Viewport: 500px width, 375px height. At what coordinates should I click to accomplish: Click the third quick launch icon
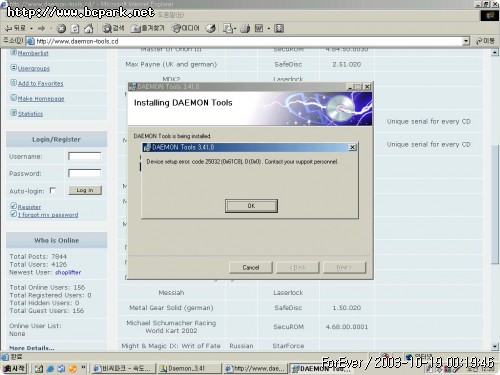[61, 369]
